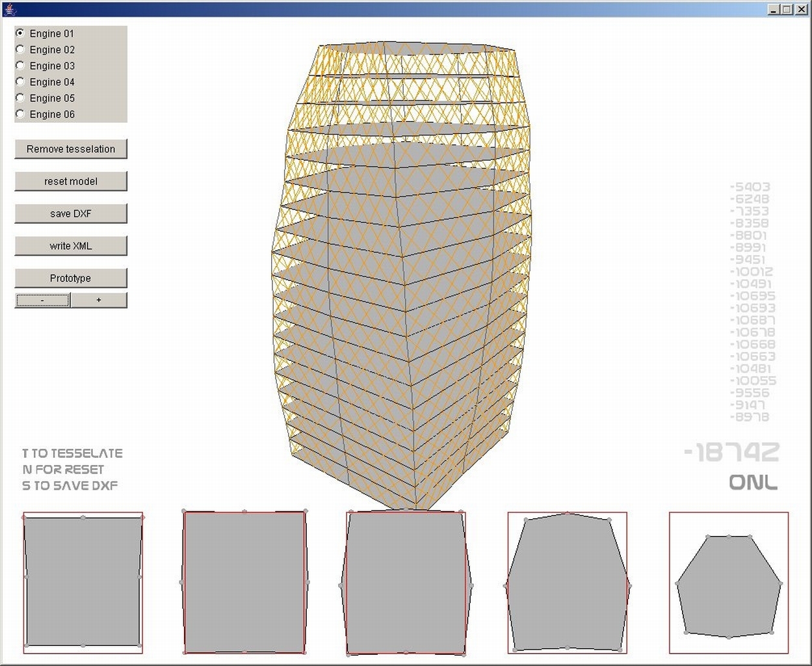Select the hexagonal cross-section thumbnail
This screenshot has height=666, width=812.
(x=728, y=585)
